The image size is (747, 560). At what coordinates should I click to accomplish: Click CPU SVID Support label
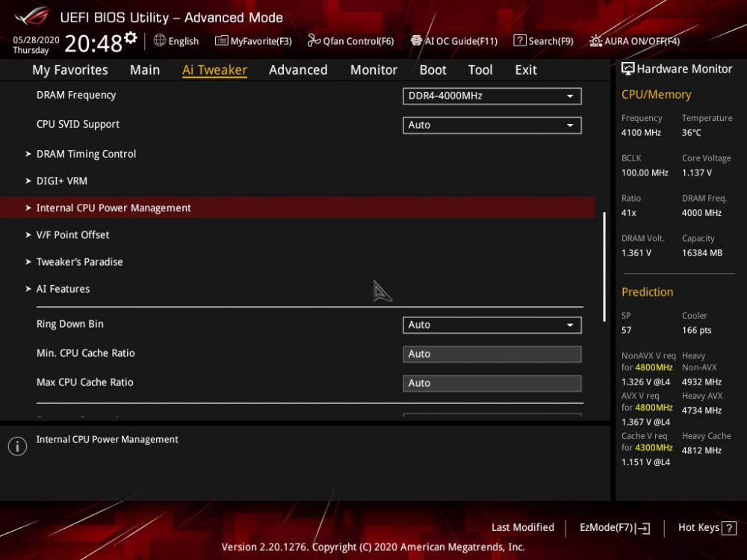(78, 124)
